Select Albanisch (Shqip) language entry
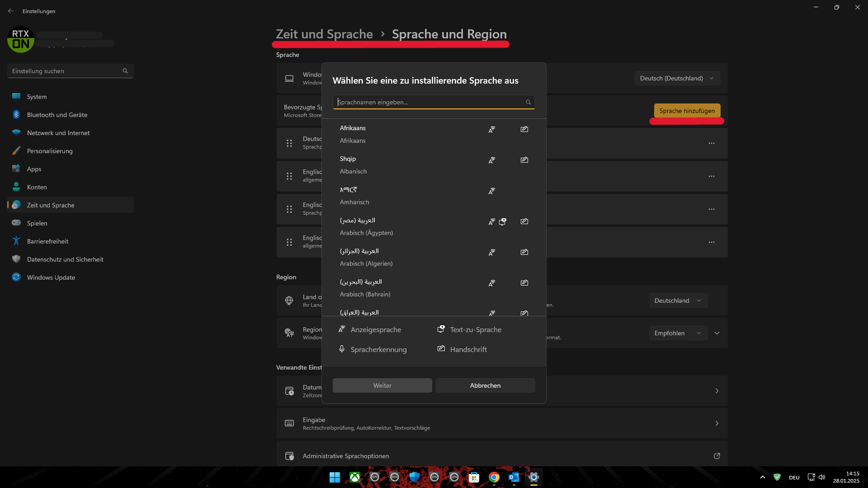868x488 pixels. click(x=434, y=165)
